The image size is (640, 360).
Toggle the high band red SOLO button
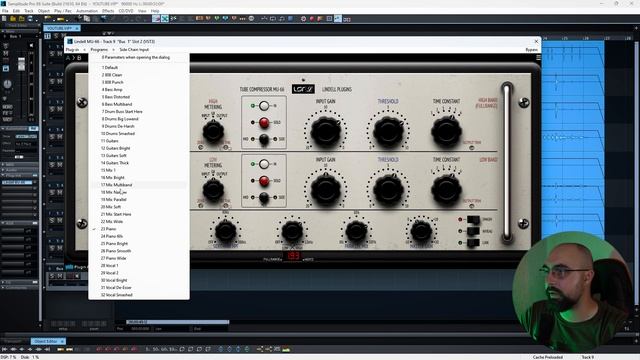(264, 122)
